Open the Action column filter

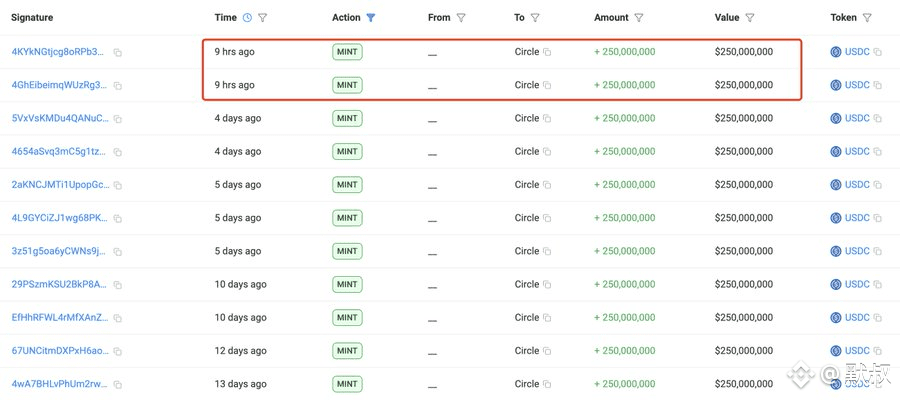371,18
